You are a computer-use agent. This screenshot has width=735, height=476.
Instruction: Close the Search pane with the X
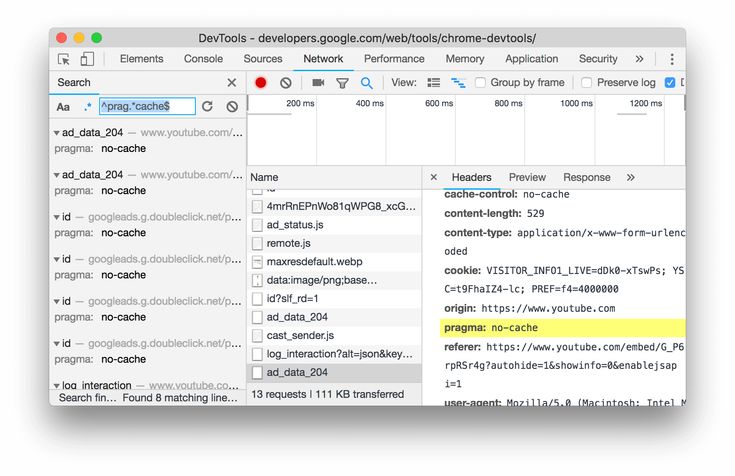(x=232, y=83)
